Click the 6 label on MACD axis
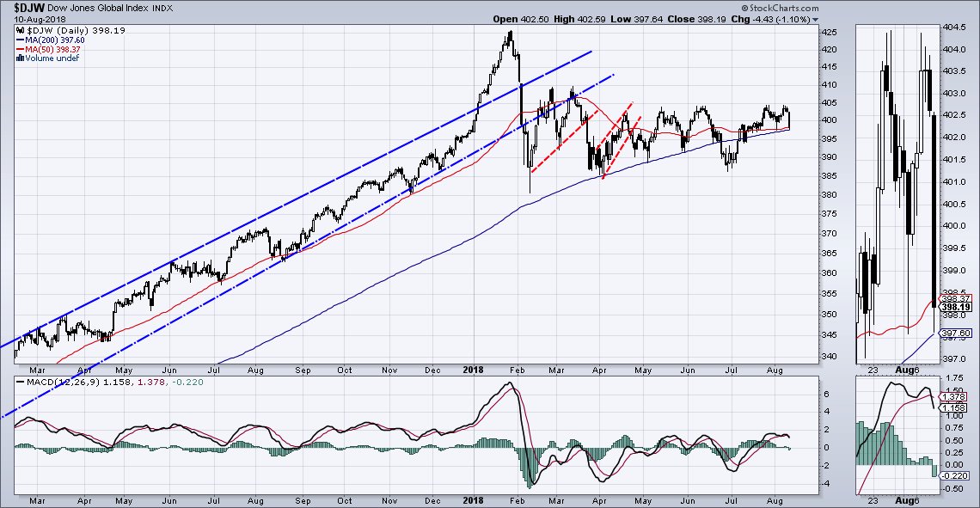The height and width of the screenshot is (508, 980). (x=826, y=394)
